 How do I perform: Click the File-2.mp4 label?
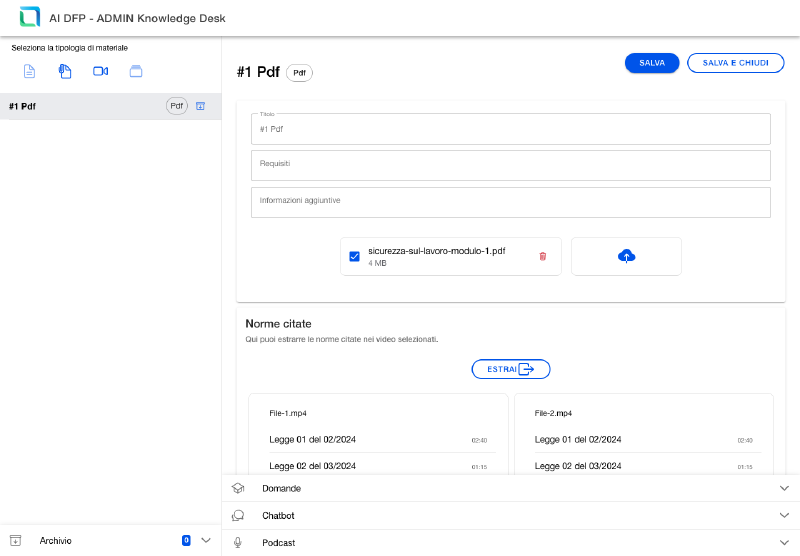553,413
